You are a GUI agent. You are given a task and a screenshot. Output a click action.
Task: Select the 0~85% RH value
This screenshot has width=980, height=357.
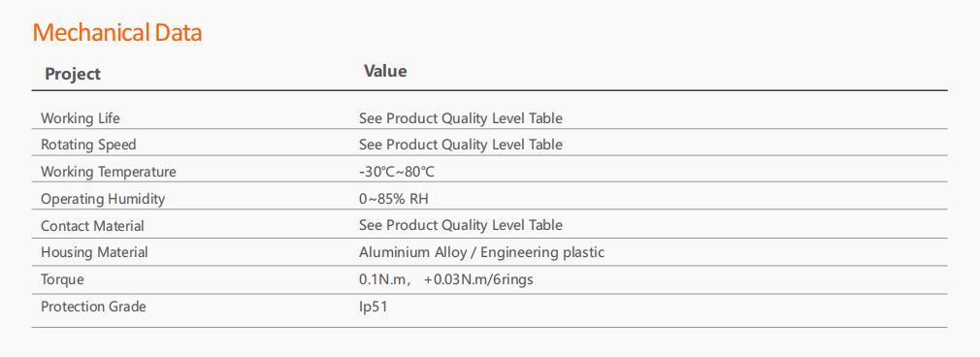pos(394,199)
